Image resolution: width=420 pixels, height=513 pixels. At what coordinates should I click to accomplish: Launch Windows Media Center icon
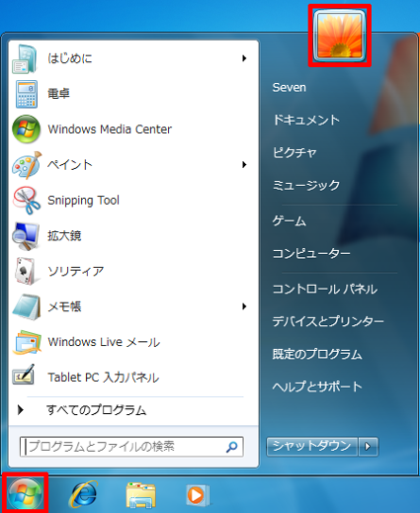[x=27, y=129]
